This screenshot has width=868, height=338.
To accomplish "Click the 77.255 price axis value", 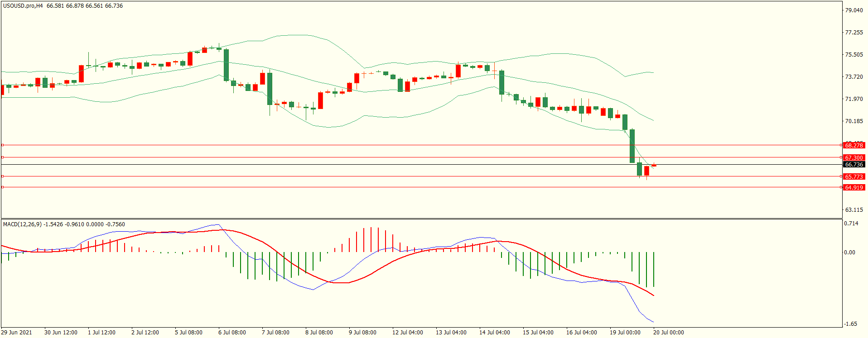I will click(x=854, y=33).
